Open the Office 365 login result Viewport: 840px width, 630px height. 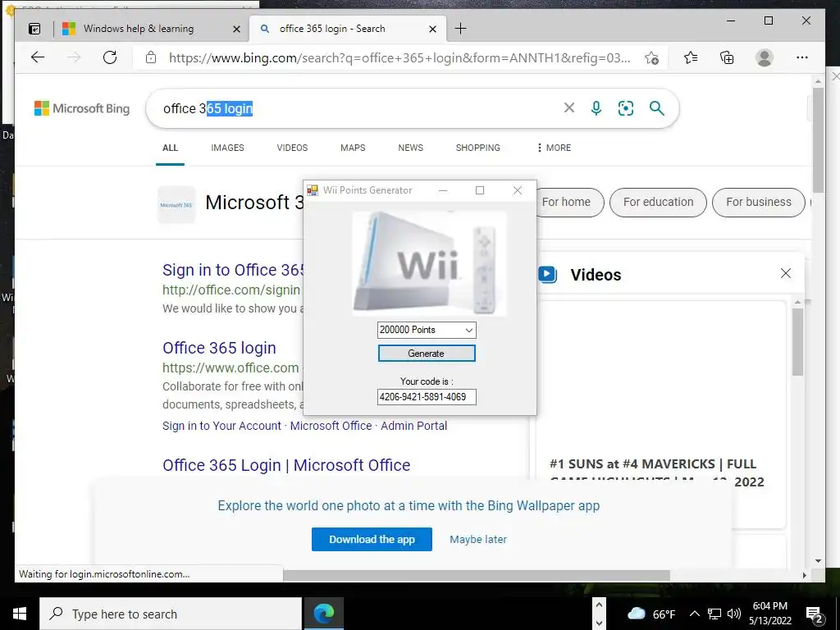coord(219,348)
